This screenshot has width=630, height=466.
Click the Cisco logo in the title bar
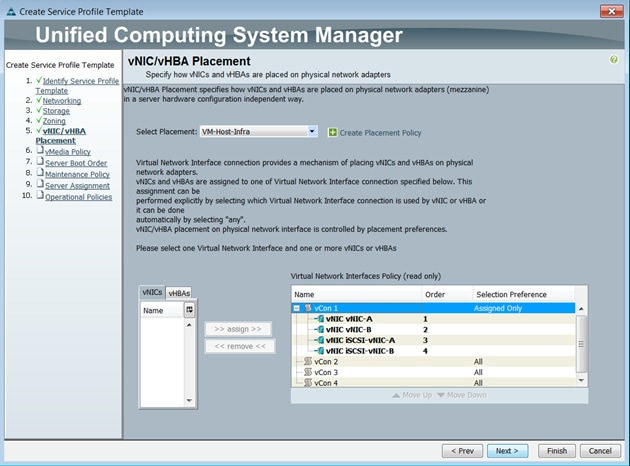[11, 11]
